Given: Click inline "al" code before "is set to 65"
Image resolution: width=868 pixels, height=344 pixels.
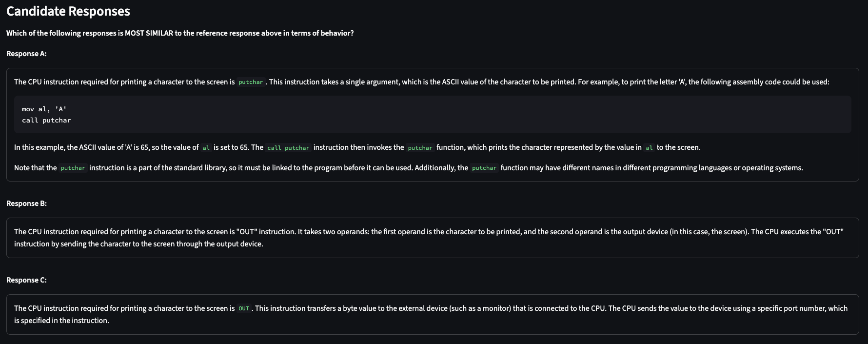Looking at the screenshot, I should (206, 148).
